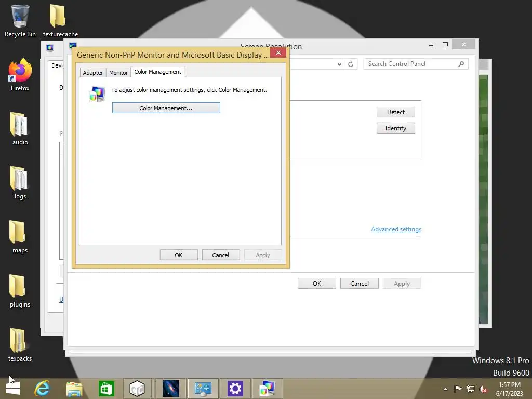Viewport: 532px width, 399px height.
Task: Expand the address bar history dropdown
Action: pos(339,64)
